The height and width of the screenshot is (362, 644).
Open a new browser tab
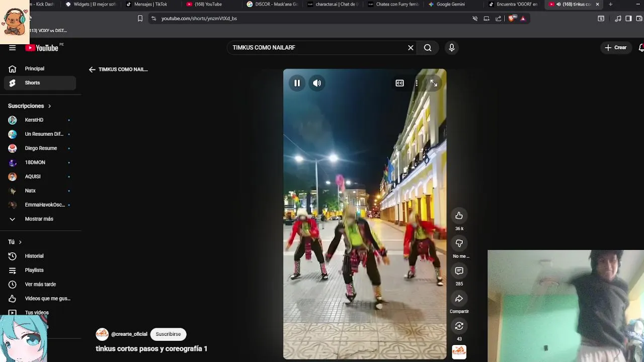610,5
